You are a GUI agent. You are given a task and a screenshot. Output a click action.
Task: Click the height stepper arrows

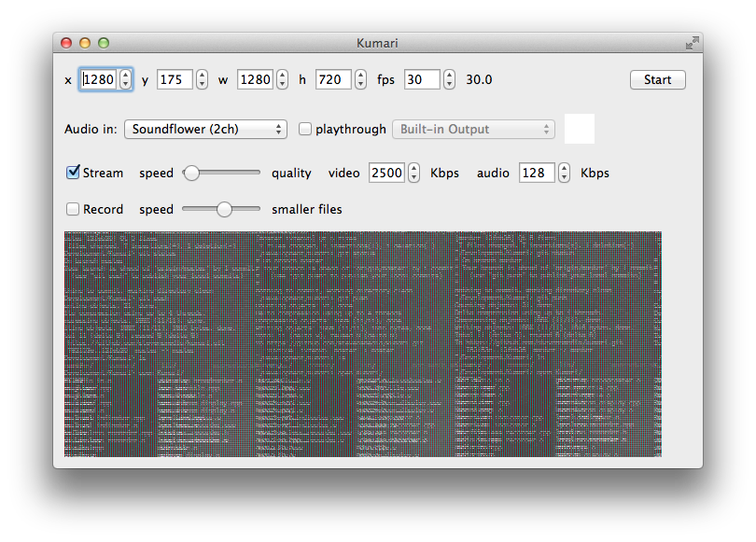360,80
